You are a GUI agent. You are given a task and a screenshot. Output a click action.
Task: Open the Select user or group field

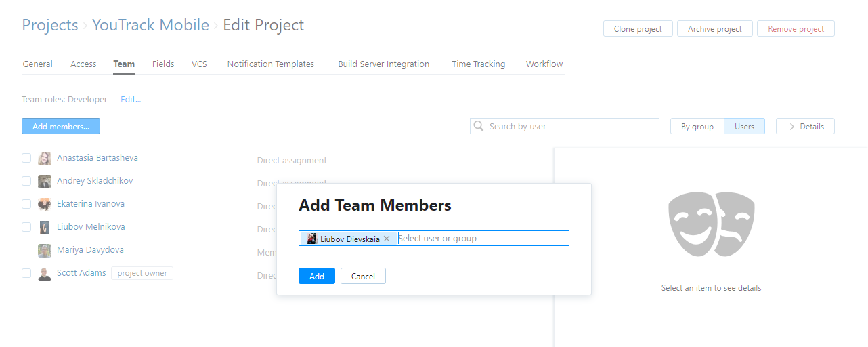(481, 239)
